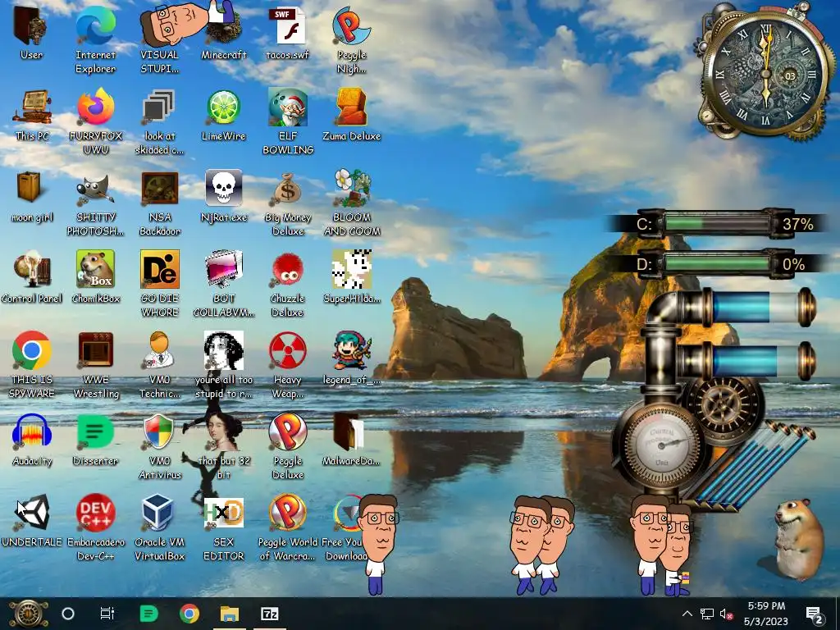The image size is (840, 630).
Task: Open the Adobe Dreamweaver icon labeled GO DIE
Action: pos(160,284)
